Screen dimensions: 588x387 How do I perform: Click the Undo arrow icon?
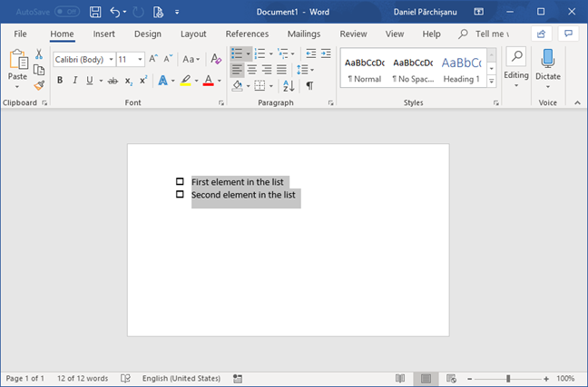(115, 12)
